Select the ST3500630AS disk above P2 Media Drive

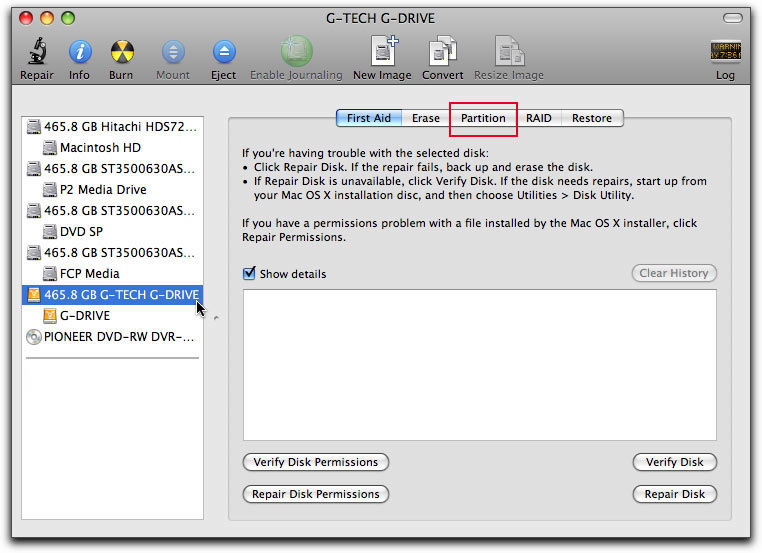coord(112,169)
